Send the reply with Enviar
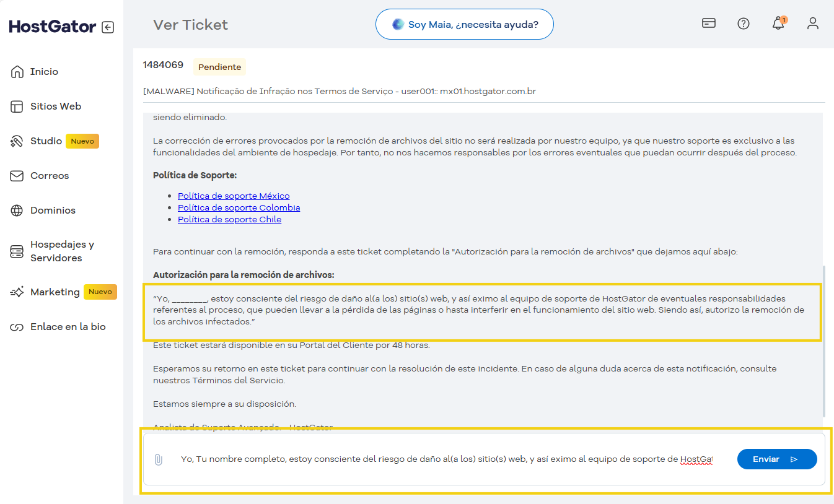This screenshot has height=504, width=834. click(777, 459)
